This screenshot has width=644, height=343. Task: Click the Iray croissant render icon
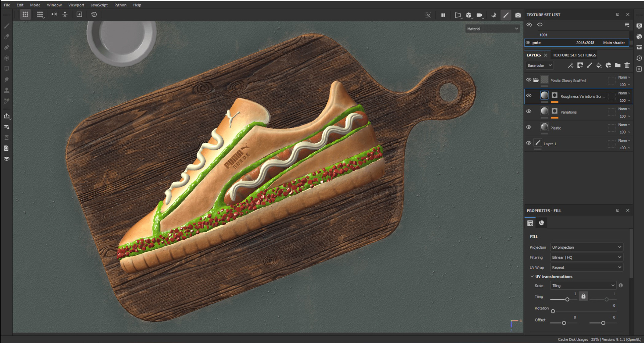[x=493, y=15]
